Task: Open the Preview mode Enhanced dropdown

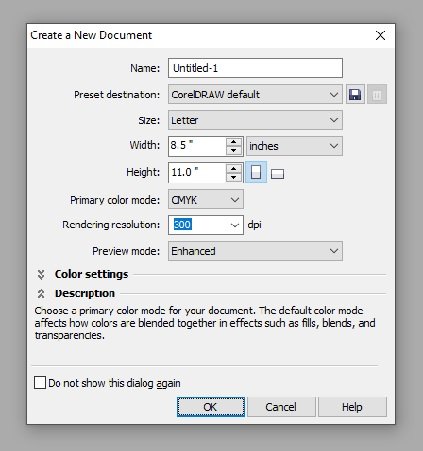Action: [x=255, y=251]
